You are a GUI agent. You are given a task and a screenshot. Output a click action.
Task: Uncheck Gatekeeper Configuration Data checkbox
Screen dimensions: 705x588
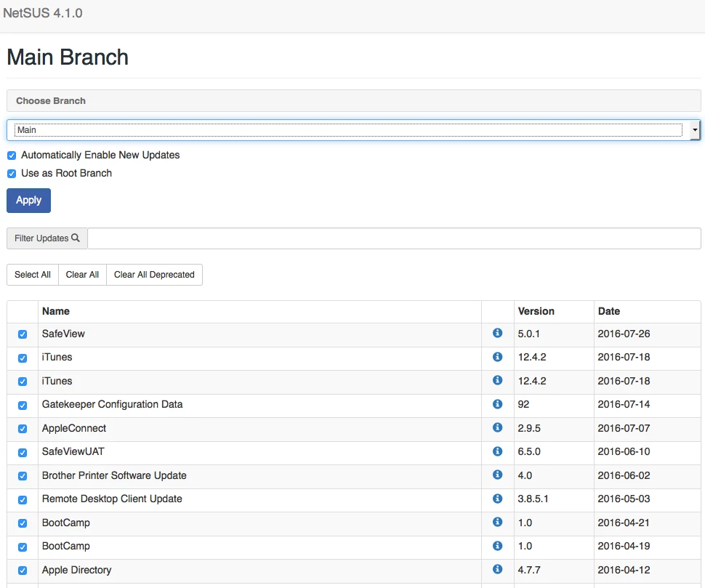[x=23, y=406]
